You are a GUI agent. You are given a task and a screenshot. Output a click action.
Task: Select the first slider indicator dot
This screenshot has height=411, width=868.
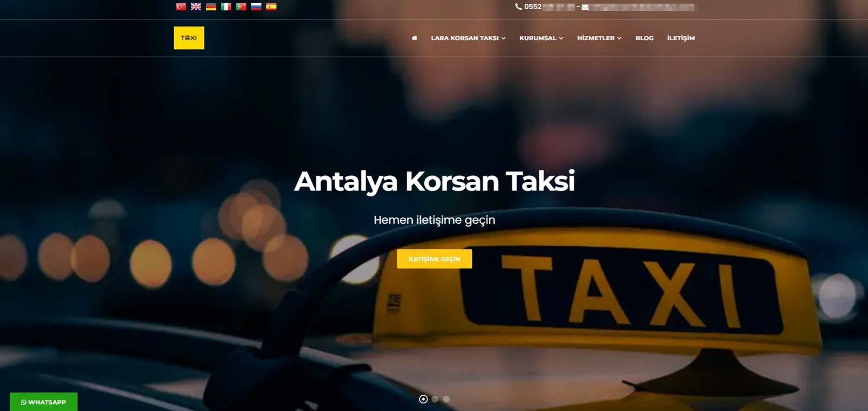point(424,399)
